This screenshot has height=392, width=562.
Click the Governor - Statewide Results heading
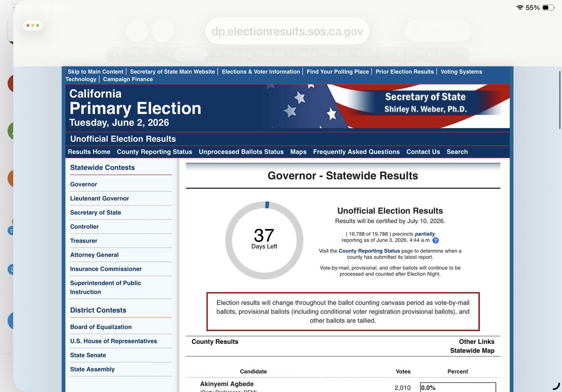click(x=343, y=176)
